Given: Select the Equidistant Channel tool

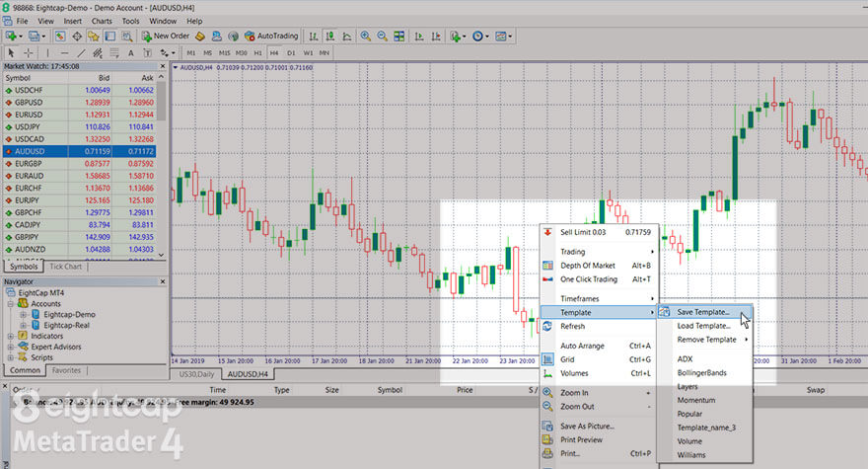Looking at the screenshot, I should pos(98,53).
